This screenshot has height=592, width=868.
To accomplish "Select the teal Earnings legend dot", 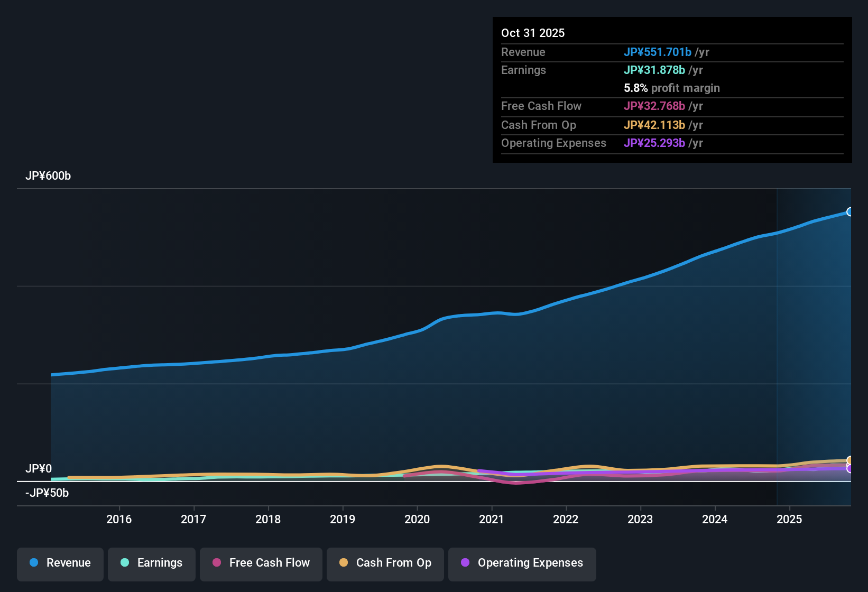I will pyautogui.click(x=124, y=563).
